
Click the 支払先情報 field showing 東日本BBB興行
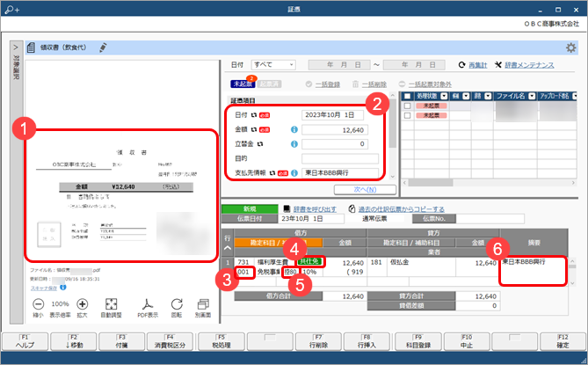point(340,173)
